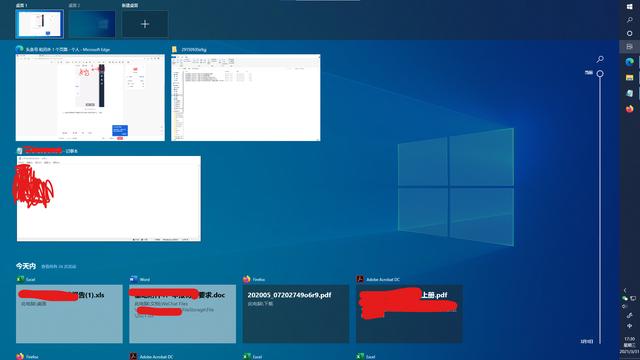640x360 pixels.
Task: Open the clock showing 17:30
Action: click(x=629, y=345)
